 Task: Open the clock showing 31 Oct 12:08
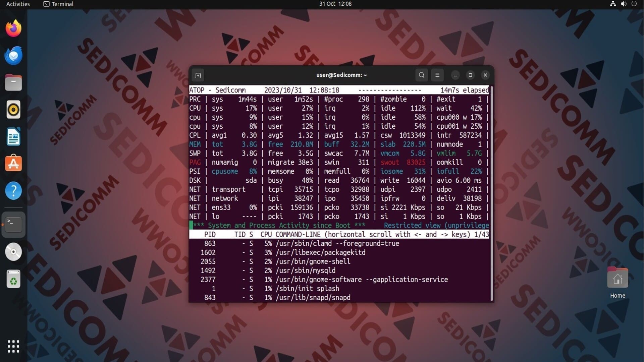pos(335,4)
